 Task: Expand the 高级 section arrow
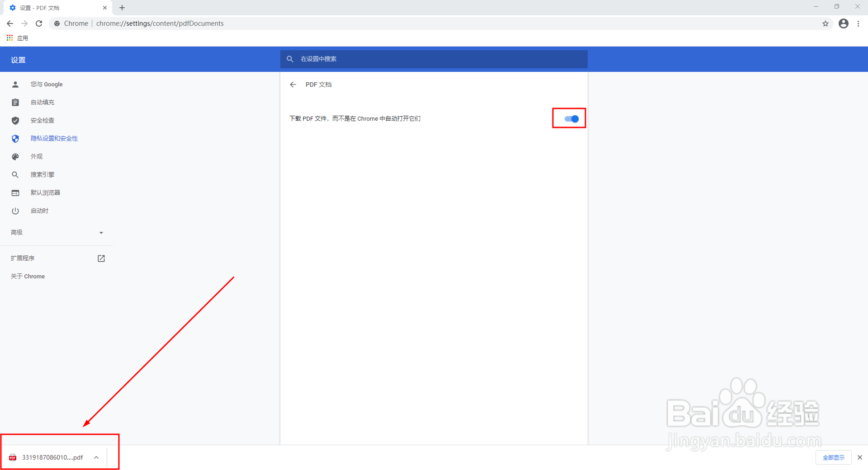click(101, 233)
